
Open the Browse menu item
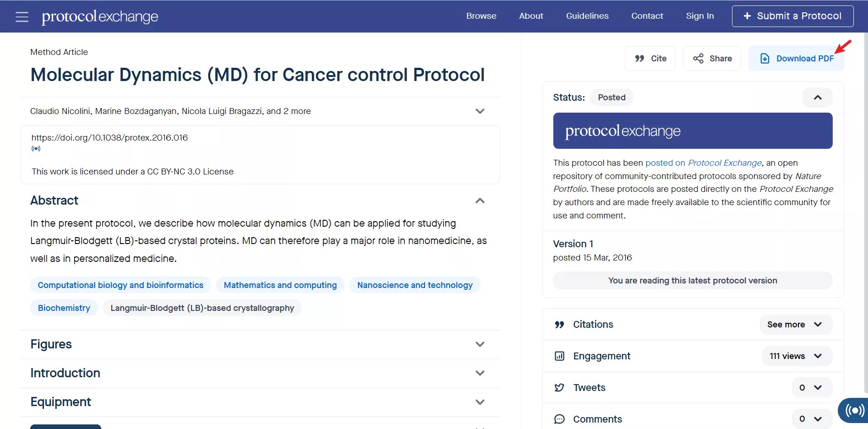point(481,16)
